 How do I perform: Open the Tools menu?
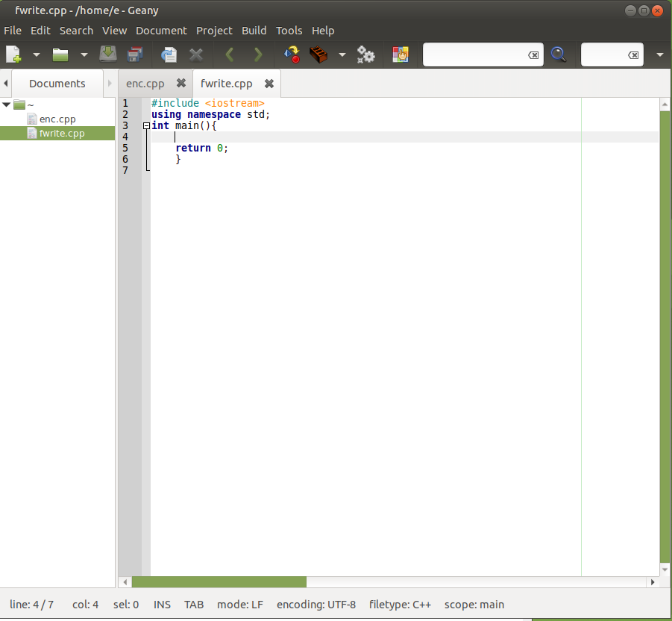click(289, 31)
